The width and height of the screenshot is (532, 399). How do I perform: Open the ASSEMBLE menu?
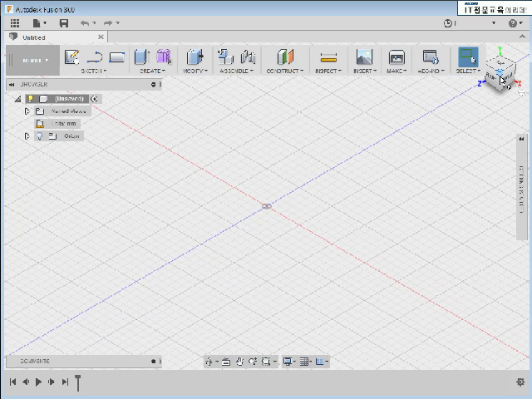tap(236, 71)
